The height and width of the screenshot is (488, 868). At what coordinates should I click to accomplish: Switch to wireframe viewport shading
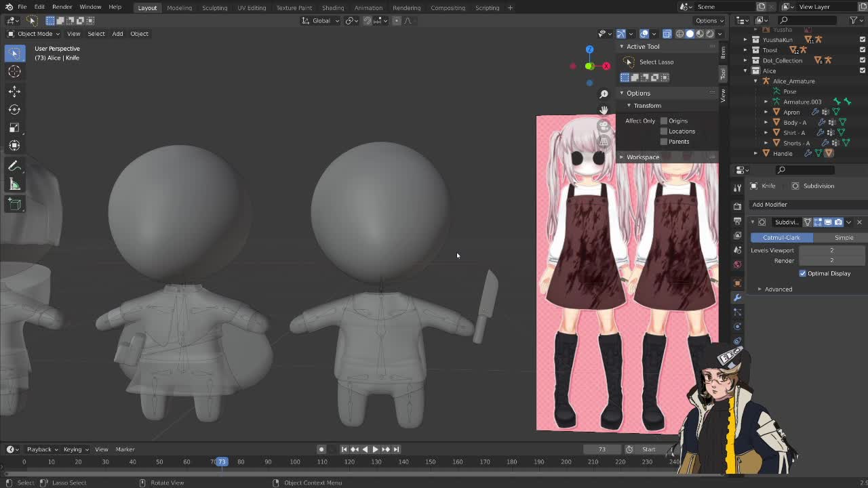[680, 33]
